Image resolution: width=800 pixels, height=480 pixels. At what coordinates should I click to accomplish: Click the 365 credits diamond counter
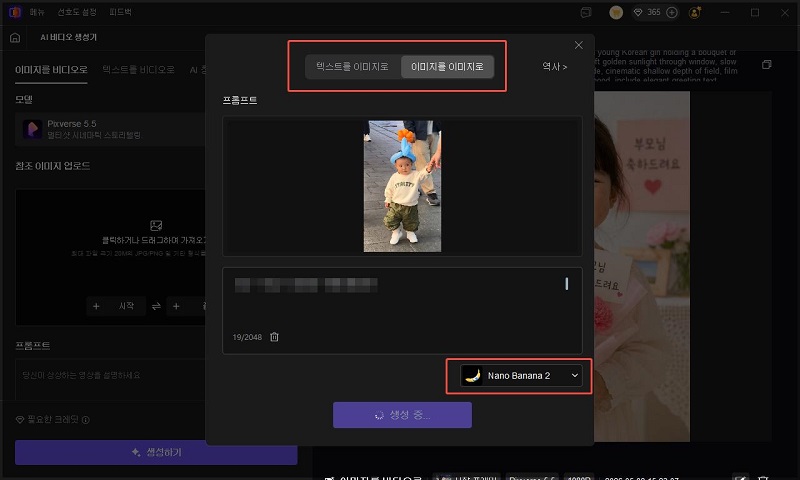click(x=647, y=12)
